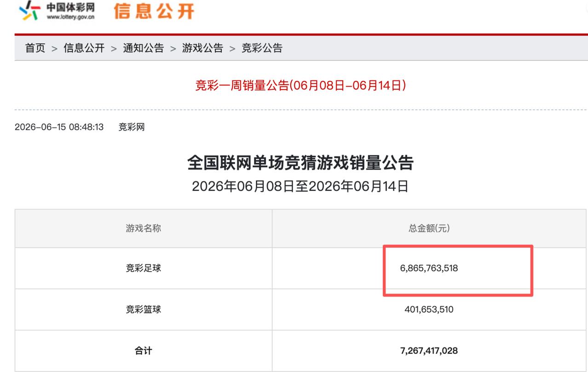Screen dimensions: 588x372
Task: Click the 中国体彩网 logo
Action: [x=57, y=11]
